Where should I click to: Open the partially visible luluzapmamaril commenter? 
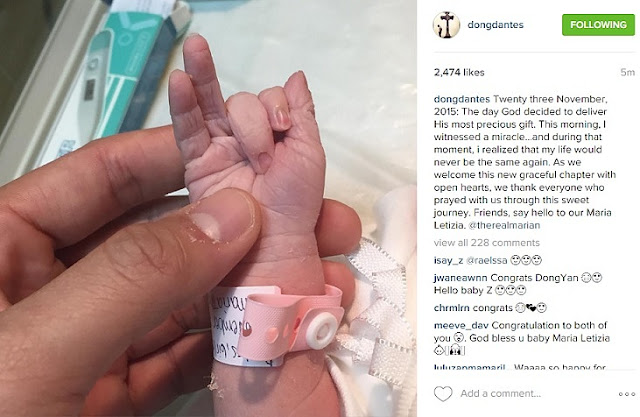[x=469, y=367]
